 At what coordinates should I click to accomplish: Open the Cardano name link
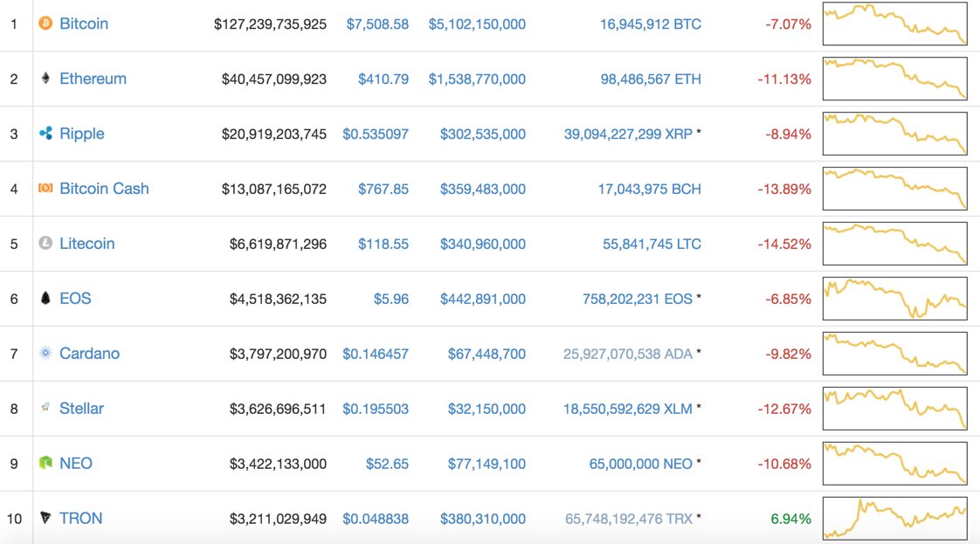coord(89,354)
